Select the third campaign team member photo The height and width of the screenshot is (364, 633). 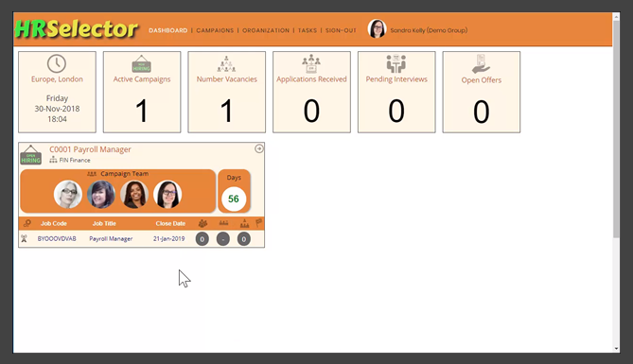click(x=134, y=194)
